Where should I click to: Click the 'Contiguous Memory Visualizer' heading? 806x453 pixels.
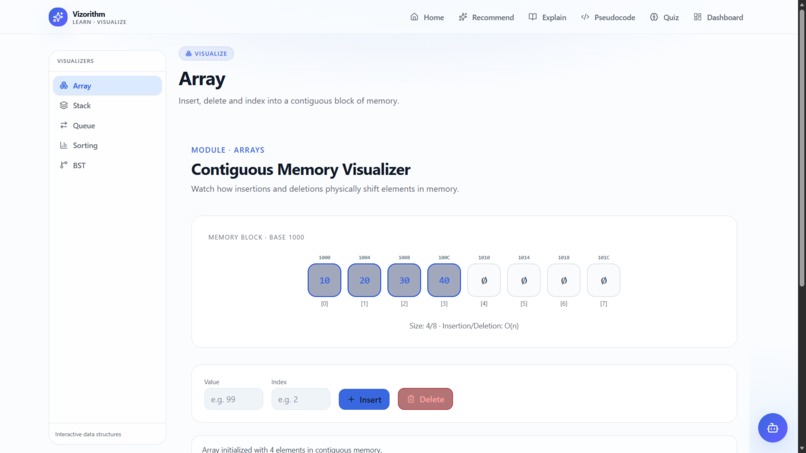pos(301,169)
